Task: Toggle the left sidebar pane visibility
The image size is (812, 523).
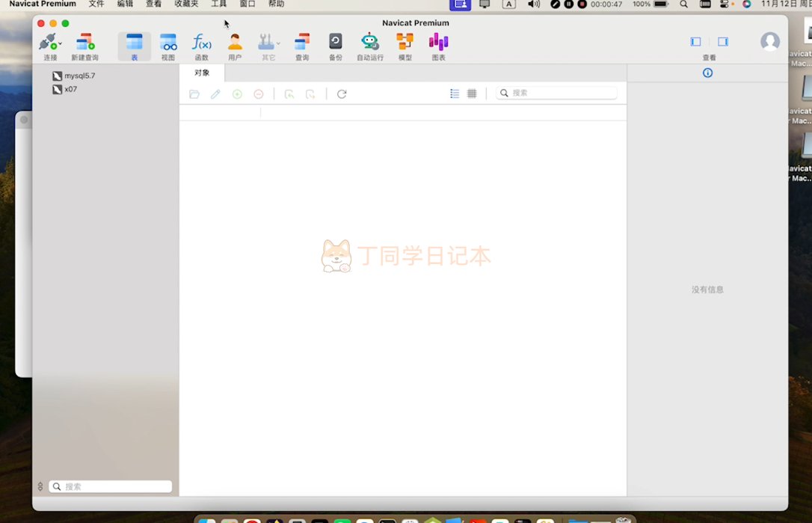Action: pos(695,42)
